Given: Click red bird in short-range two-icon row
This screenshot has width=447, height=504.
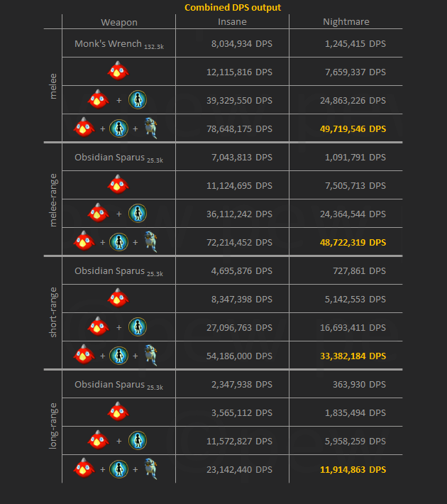Looking at the screenshot, I should tap(98, 327).
